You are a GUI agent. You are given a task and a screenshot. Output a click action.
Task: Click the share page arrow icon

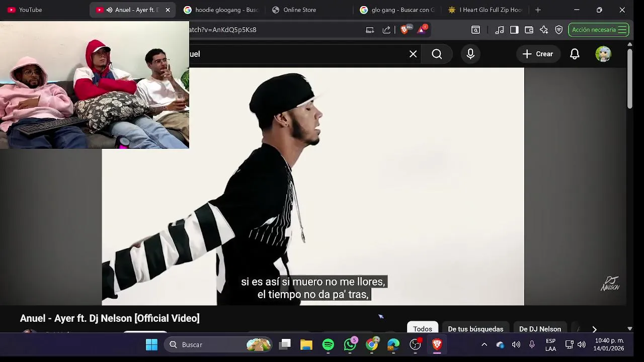pos(386,30)
